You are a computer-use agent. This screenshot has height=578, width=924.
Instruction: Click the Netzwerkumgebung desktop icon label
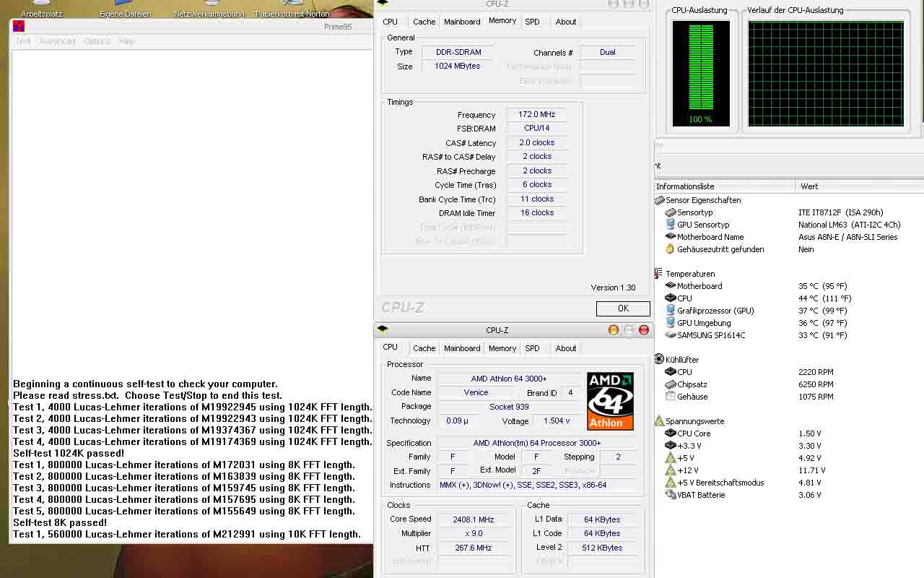[209, 14]
